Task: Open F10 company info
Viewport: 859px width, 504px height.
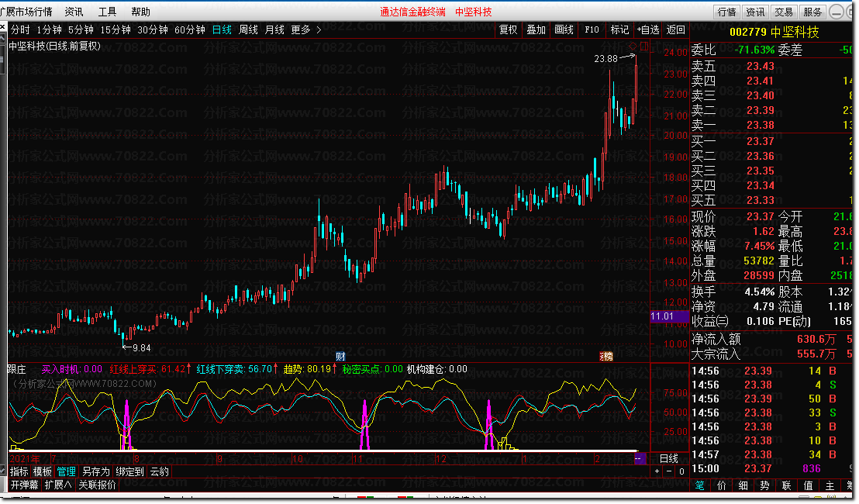Action: pos(592,29)
